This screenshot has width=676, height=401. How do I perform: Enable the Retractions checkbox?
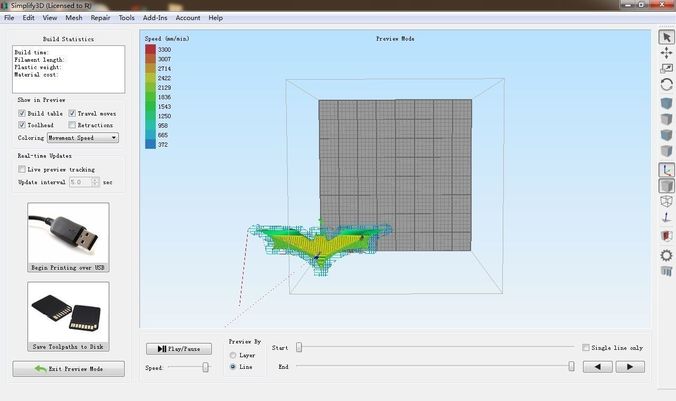[72, 125]
